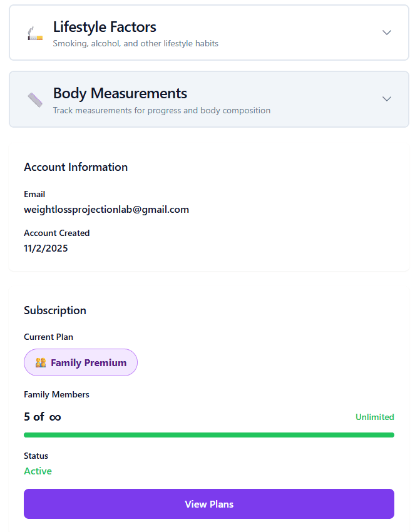Click the green Unlimited label

[374, 416]
